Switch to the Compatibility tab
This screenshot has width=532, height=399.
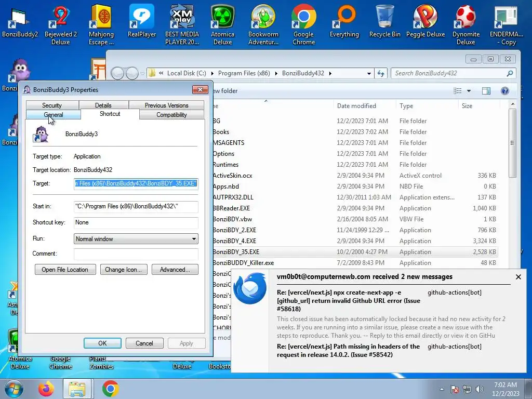coord(171,115)
